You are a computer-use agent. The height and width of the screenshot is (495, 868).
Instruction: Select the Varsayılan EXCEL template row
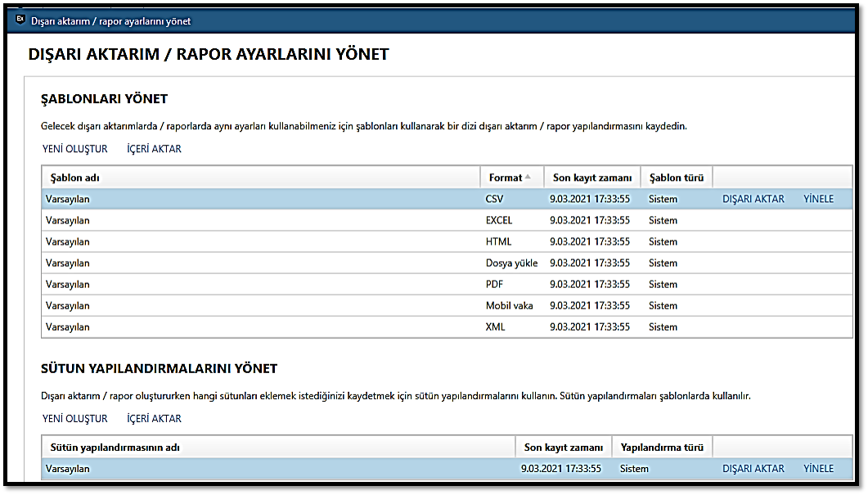[x=245, y=220]
